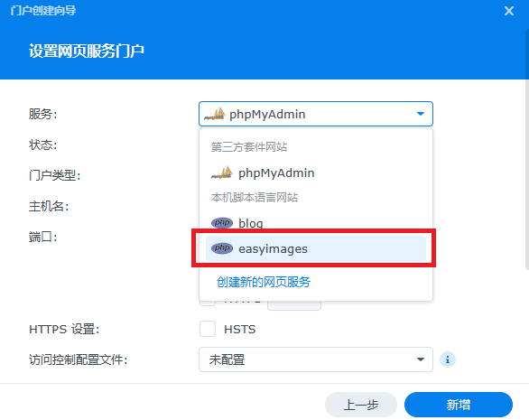Click 创建新的网页服务 link

coord(264,282)
